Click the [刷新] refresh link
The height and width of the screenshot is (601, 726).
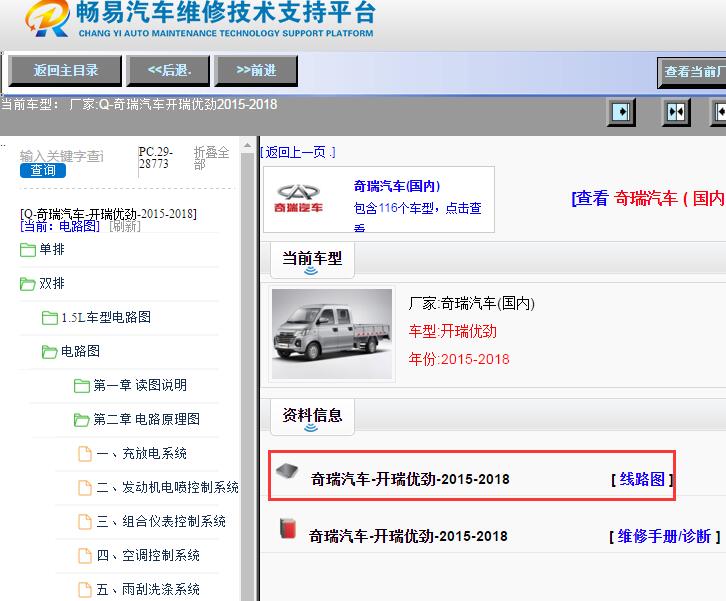tap(125, 226)
